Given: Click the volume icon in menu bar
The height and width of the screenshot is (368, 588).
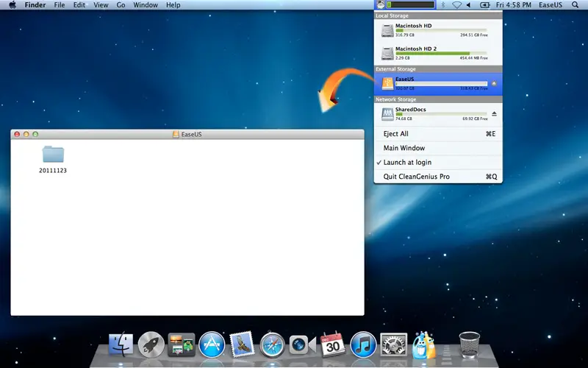Looking at the screenshot, I should (468, 5).
